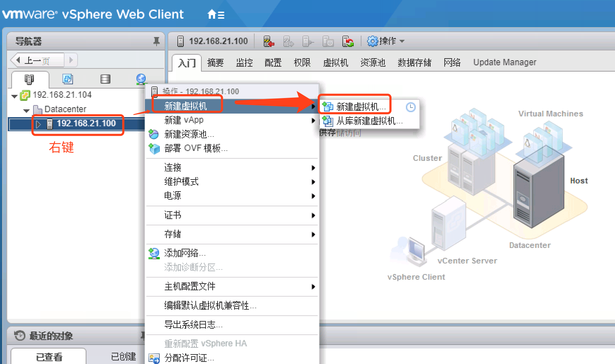Select host 192.168.21.100 in tree

click(x=86, y=123)
